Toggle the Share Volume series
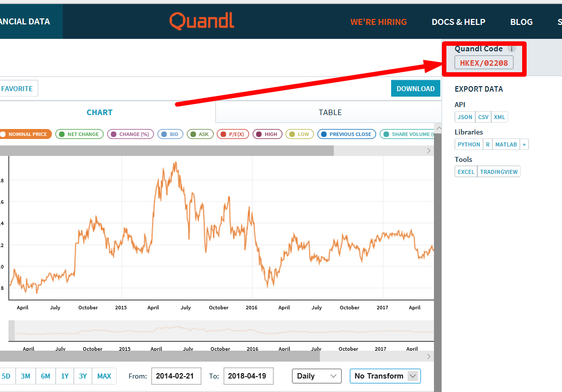The width and height of the screenshot is (562, 392). coord(407,134)
